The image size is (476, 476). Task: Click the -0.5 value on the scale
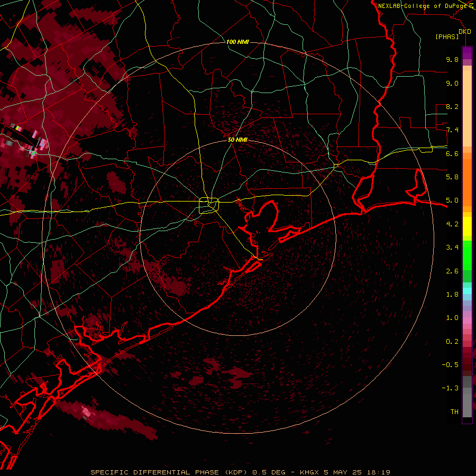[x=450, y=365]
